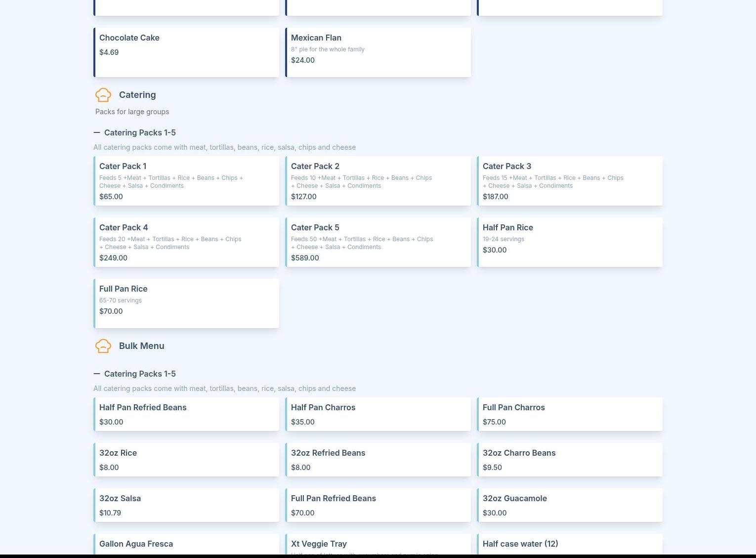Pick the 32oz Charro Beans item
Viewport: 756px width, 558px height.
[570, 460]
